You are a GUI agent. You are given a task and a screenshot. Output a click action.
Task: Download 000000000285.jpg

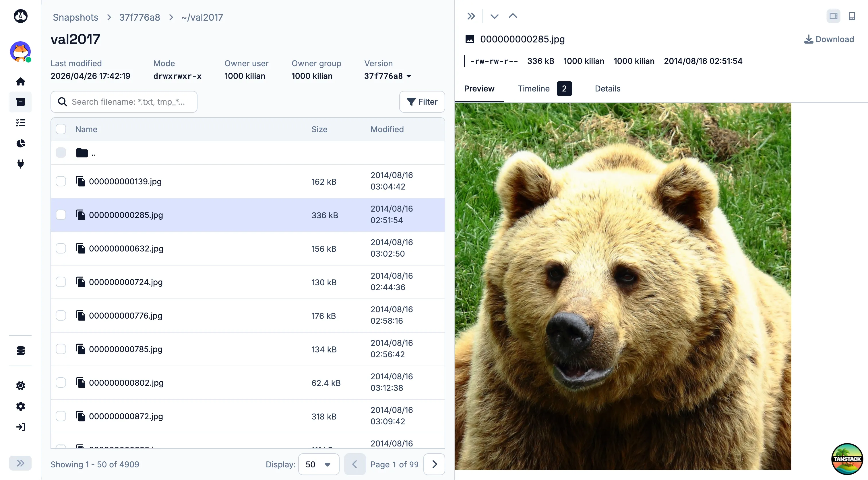[x=829, y=39]
